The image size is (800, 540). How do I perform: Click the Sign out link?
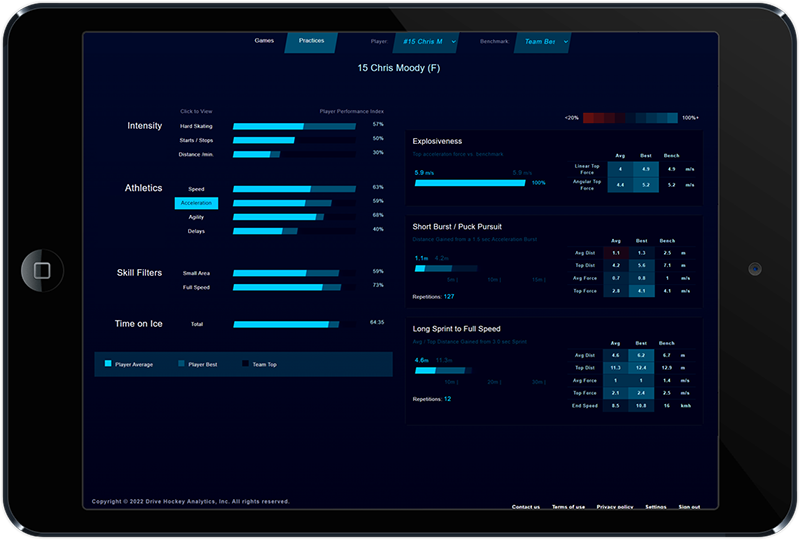(x=689, y=507)
